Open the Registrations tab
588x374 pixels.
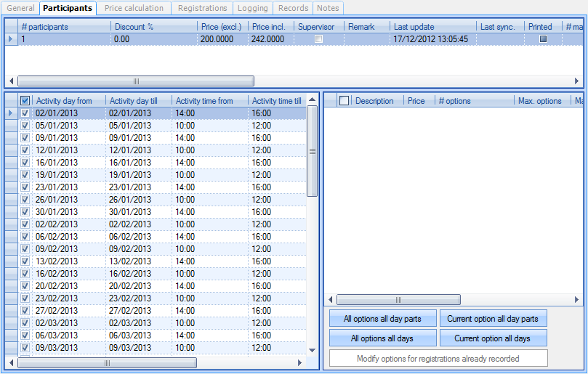coord(204,8)
